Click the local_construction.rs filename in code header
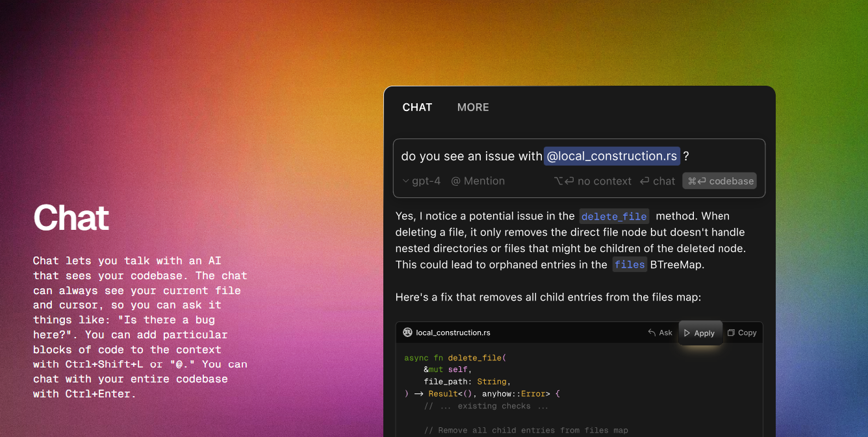868x437 pixels. pos(453,332)
